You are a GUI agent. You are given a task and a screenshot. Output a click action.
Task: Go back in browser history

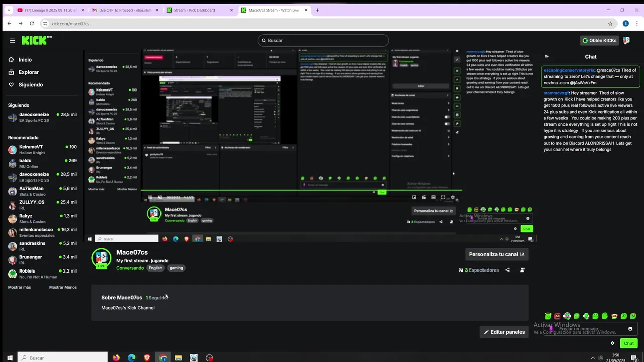(9, 24)
